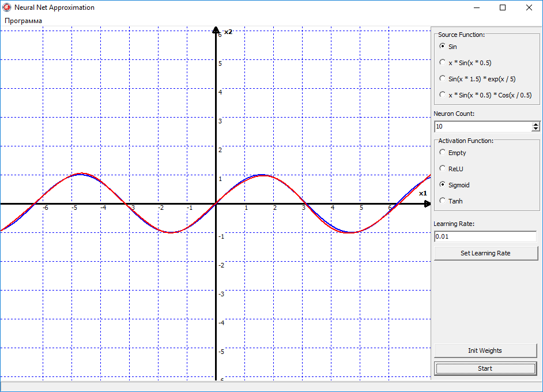Click into the Neuron Count field
Viewport: 543px width, 392px height.
483,126
